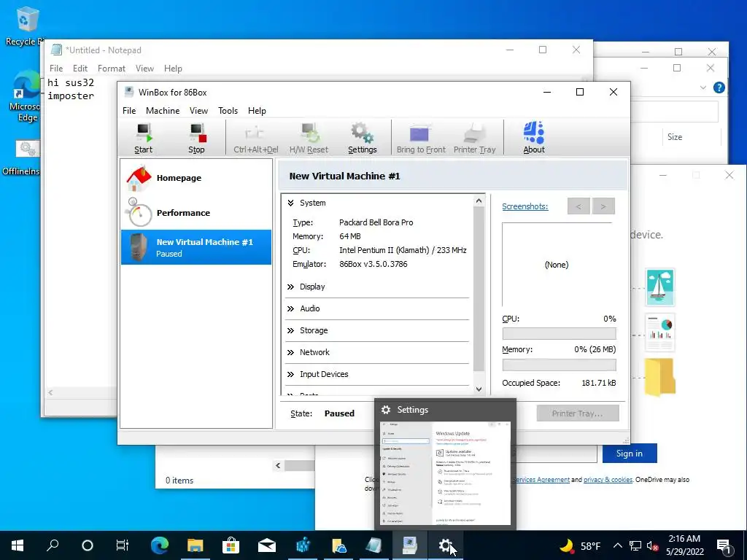Click the network icon in system tray

[x=635, y=545]
